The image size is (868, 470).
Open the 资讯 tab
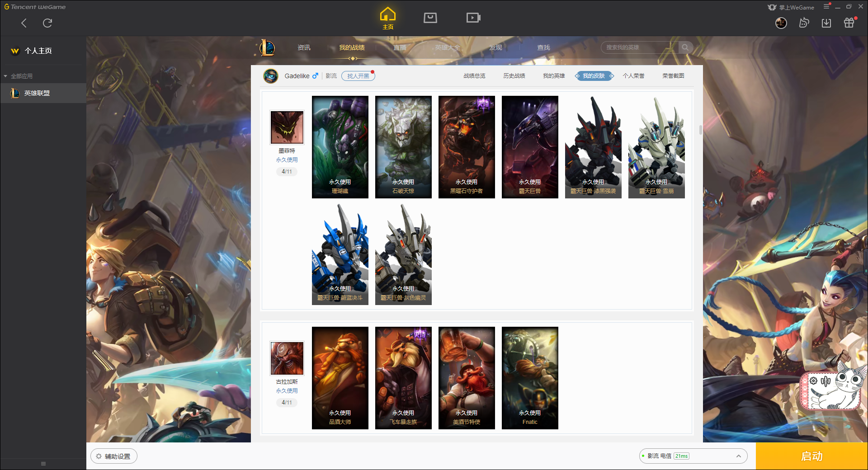pyautogui.click(x=304, y=47)
